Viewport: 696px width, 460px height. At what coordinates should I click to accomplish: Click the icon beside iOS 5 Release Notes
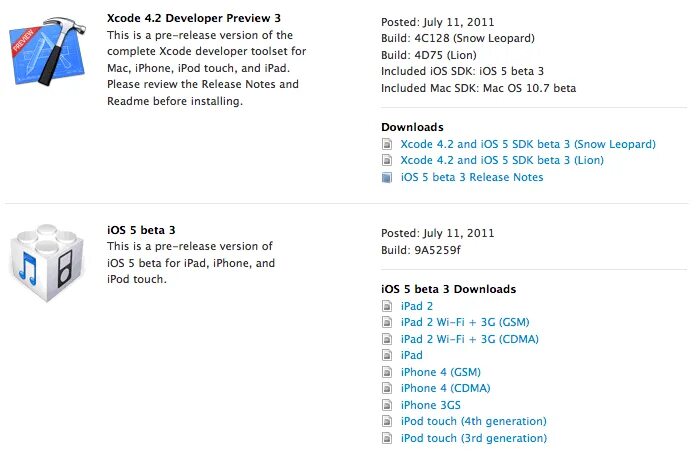[387, 177]
